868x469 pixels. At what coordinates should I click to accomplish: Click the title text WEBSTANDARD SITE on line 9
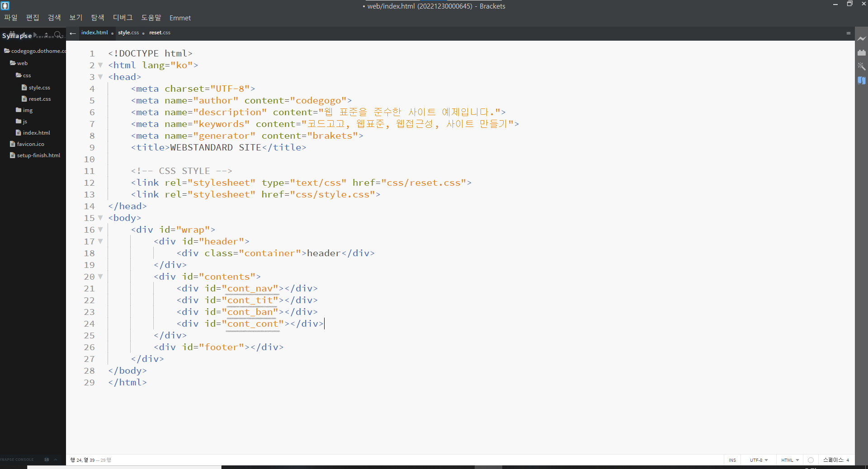pos(215,147)
